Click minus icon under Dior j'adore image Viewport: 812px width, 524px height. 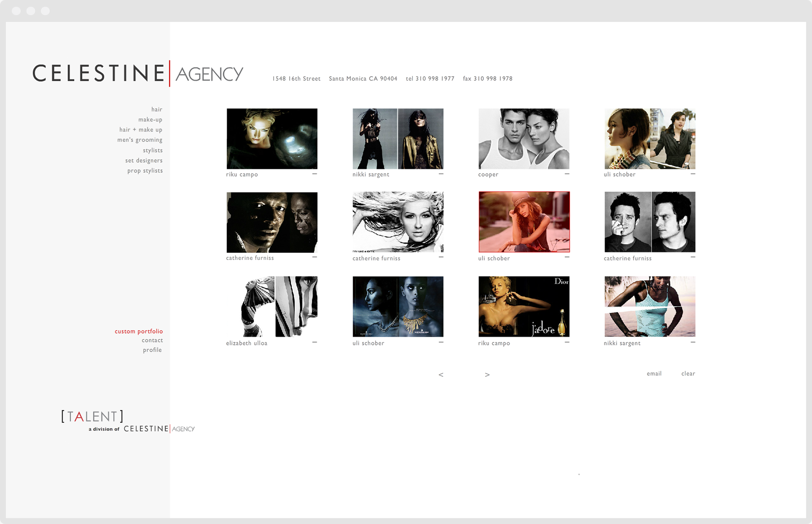(567, 342)
